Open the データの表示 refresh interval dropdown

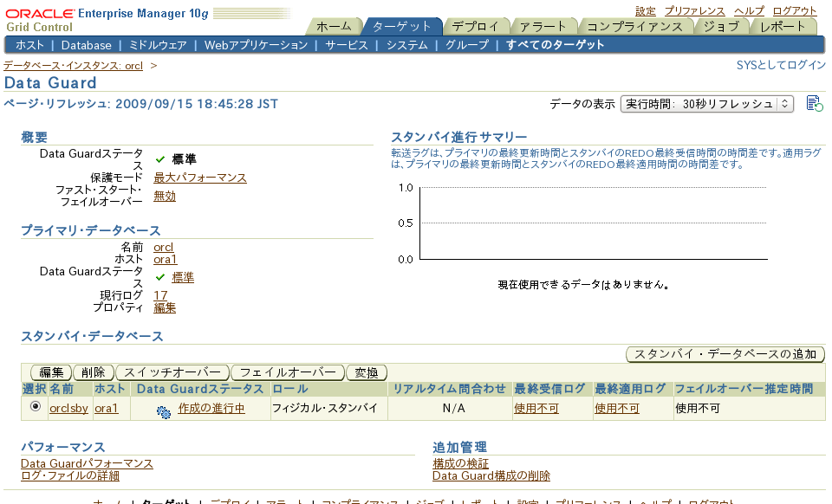(707, 104)
